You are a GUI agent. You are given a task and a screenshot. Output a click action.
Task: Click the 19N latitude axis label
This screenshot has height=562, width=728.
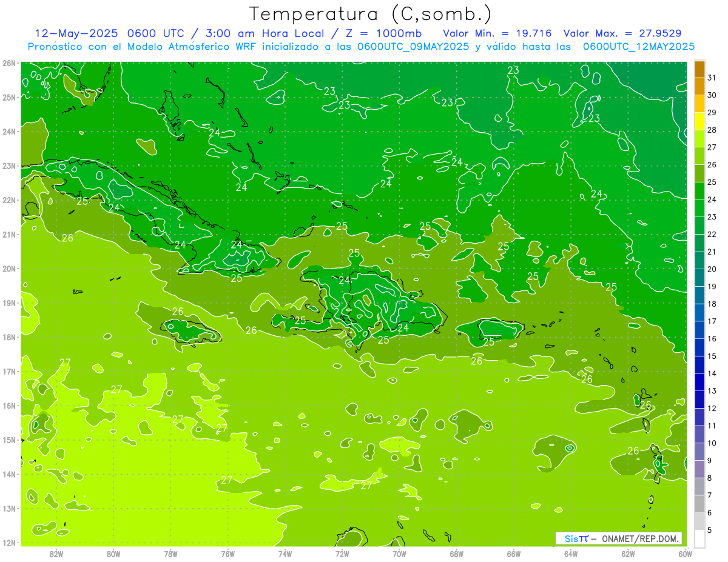8,303
